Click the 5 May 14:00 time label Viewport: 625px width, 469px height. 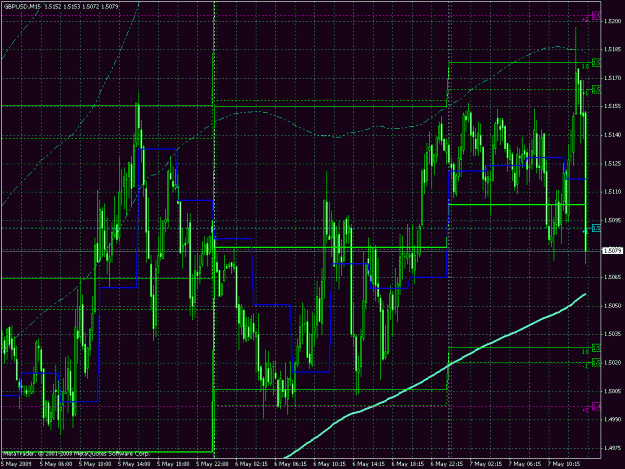tap(134, 464)
